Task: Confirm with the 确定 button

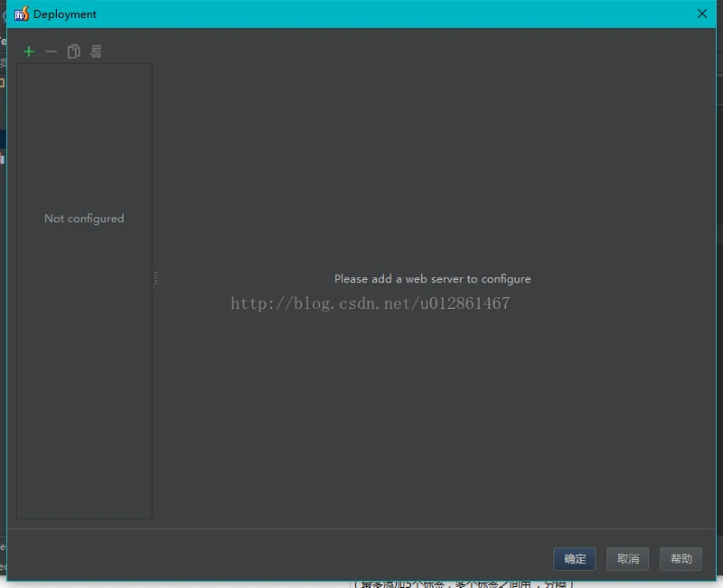Action: (575, 559)
